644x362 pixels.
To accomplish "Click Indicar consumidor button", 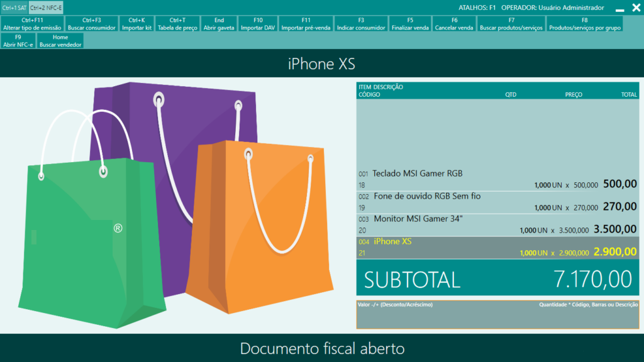I will coord(361,24).
